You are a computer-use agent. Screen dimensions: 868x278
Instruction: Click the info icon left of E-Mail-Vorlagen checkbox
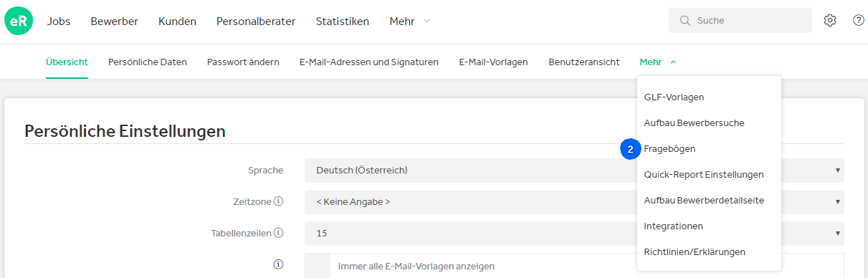pos(279,264)
